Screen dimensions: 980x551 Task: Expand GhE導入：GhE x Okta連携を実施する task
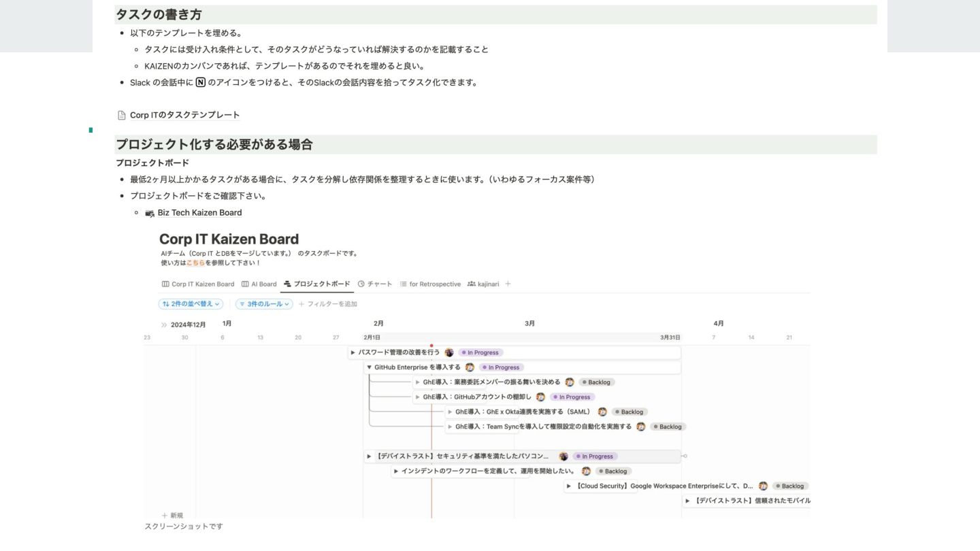click(x=450, y=412)
